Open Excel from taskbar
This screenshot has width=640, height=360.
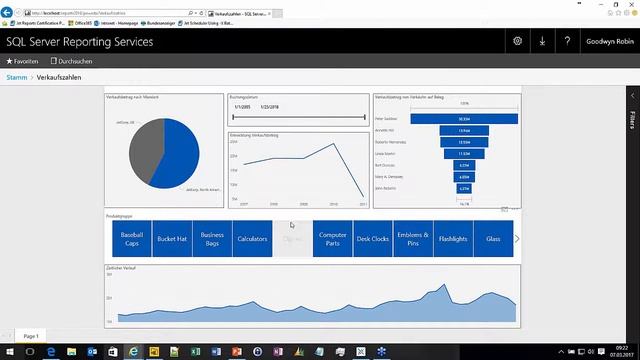pyautogui.click(x=196, y=351)
